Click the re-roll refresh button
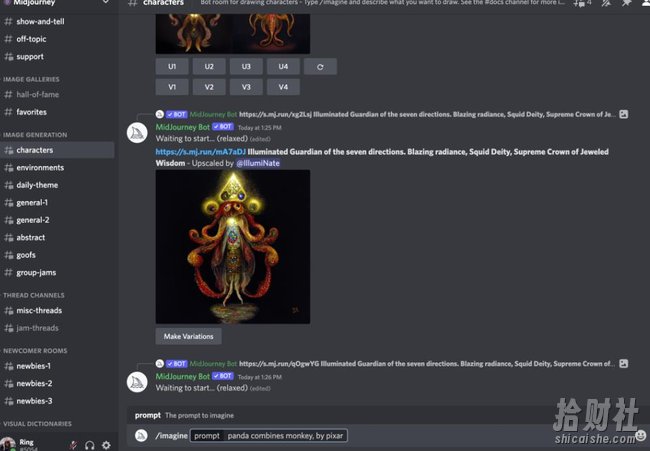The image size is (650, 451). click(320, 66)
